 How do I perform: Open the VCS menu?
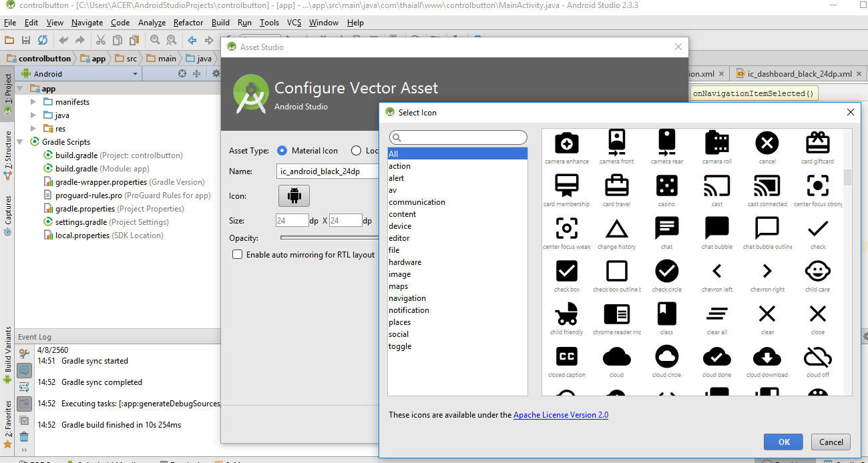point(294,23)
